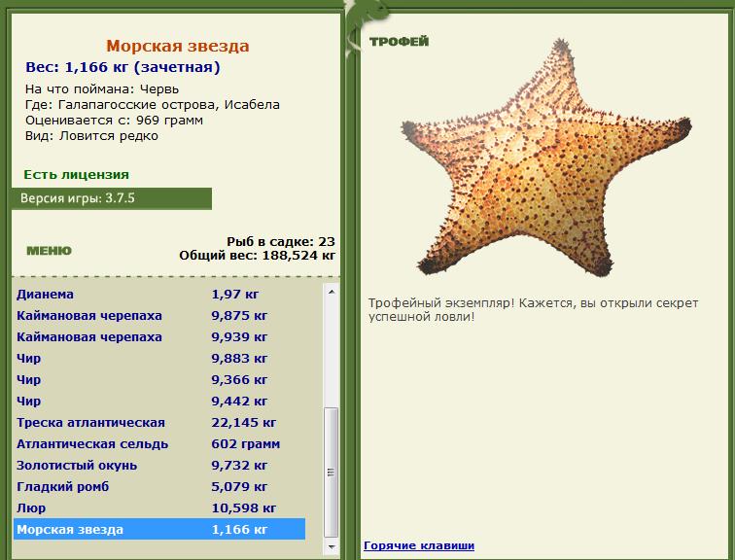Select Гладкий ромб entry
The height and width of the screenshot is (560, 735).
click(x=159, y=487)
